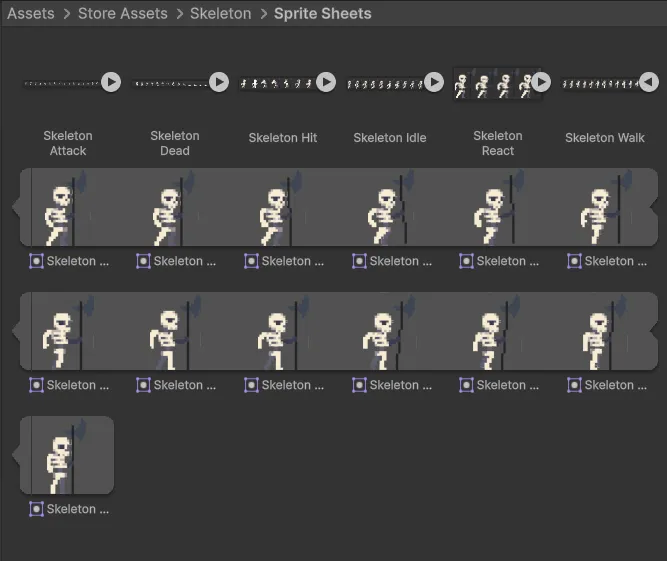Select the lone walk frame sprite in the bottom row
Viewport: 667px width, 561px height.
pyautogui.click(x=67, y=455)
